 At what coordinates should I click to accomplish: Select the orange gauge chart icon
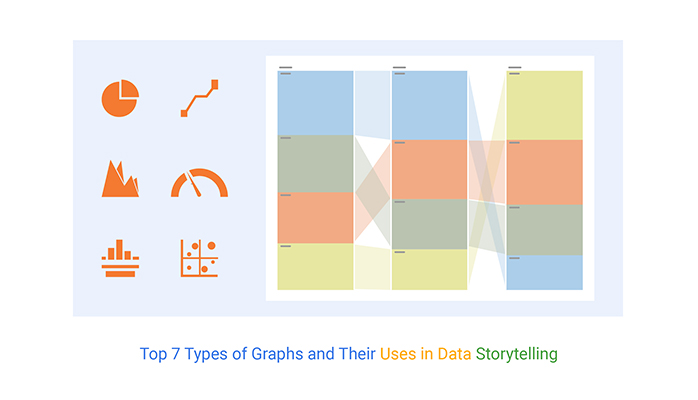199,182
